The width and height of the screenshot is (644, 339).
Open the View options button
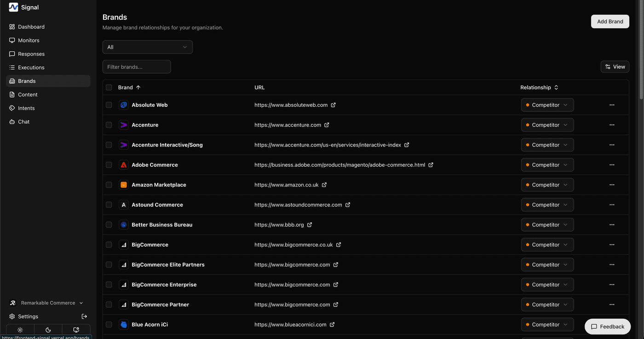click(615, 67)
